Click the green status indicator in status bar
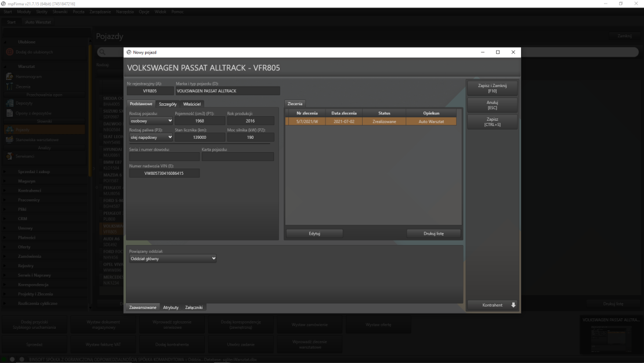Image resolution: width=644 pixels, height=363 pixels. pos(4,360)
